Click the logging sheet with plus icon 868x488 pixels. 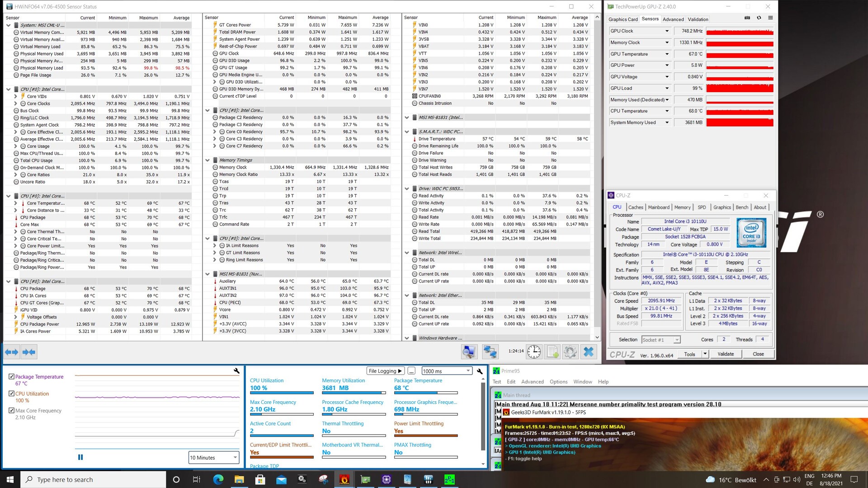click(x=552, y=352)
